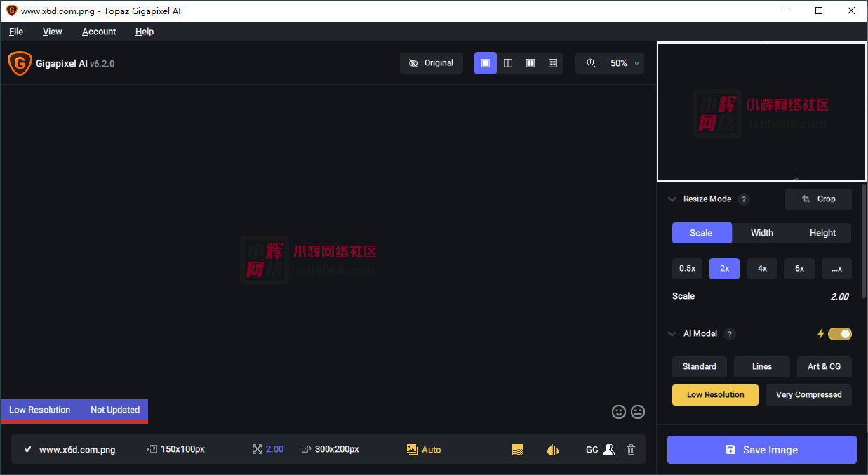Edit the Scale value 2.00 field

coord(839,297)
